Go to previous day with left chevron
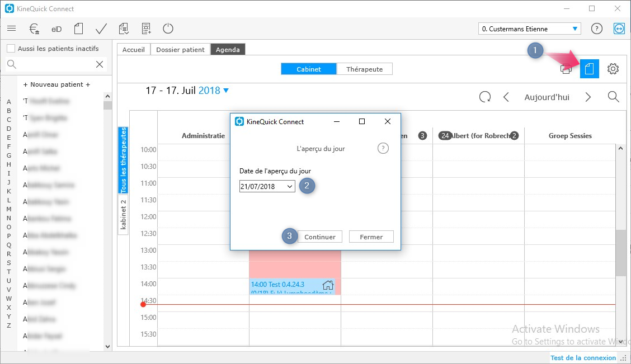 [x=506, y=97]
